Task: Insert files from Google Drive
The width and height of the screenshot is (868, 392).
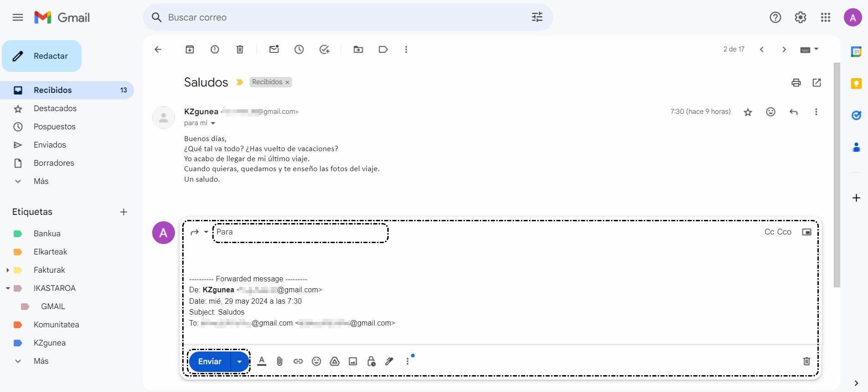Action: tap(334, 361)
